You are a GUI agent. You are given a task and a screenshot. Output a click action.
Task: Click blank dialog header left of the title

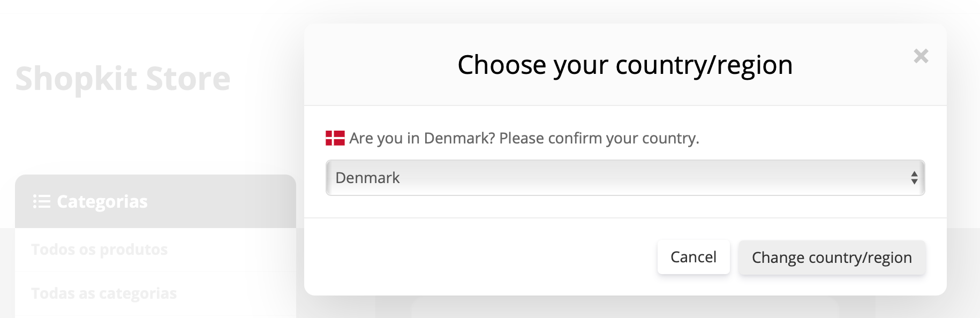click(x=375, y=65)
